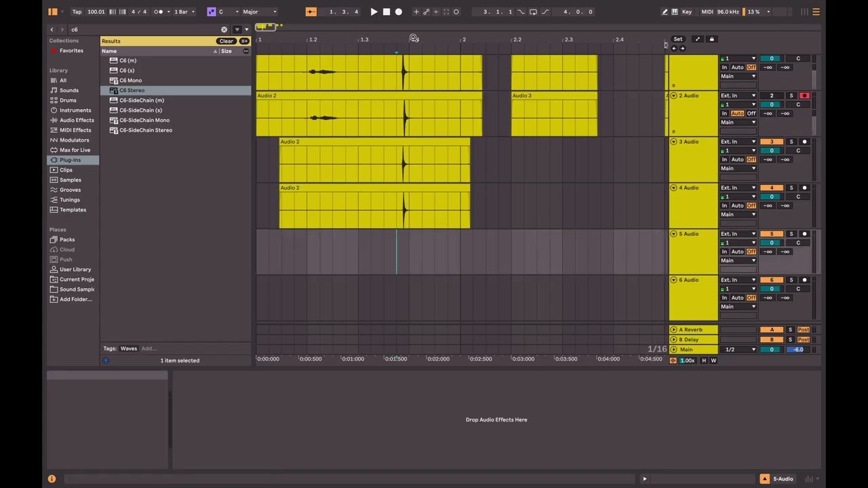This screenshot has width=868, height=488.
Task: Click the Arrangement Record button
Action: click(398, 12)
